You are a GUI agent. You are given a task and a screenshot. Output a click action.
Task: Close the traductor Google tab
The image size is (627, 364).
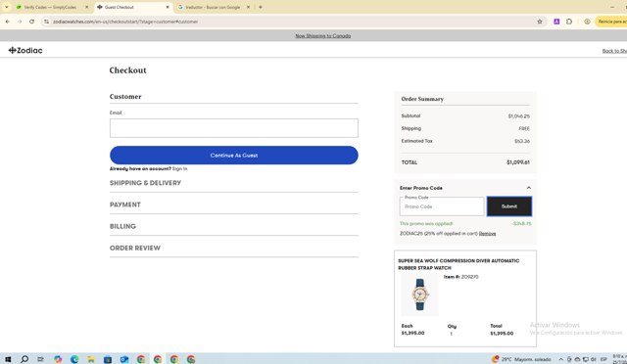(x=248, y=7)
